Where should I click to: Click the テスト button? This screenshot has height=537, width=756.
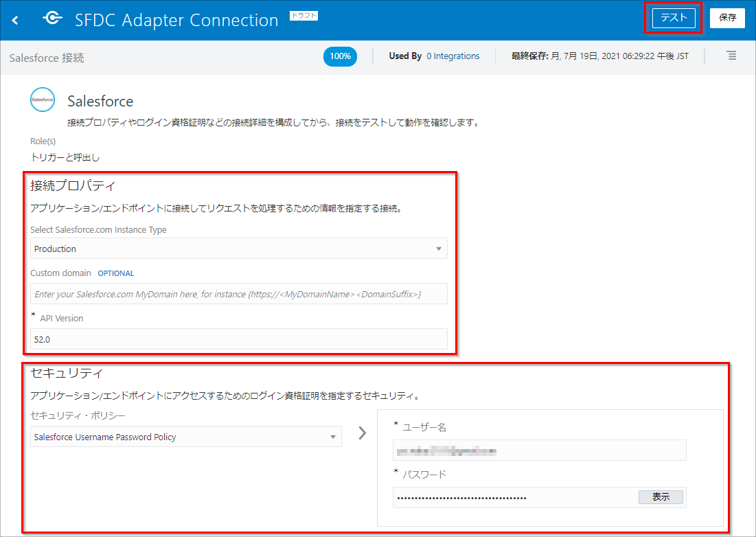pyautogui.click(x=673, y=19)
